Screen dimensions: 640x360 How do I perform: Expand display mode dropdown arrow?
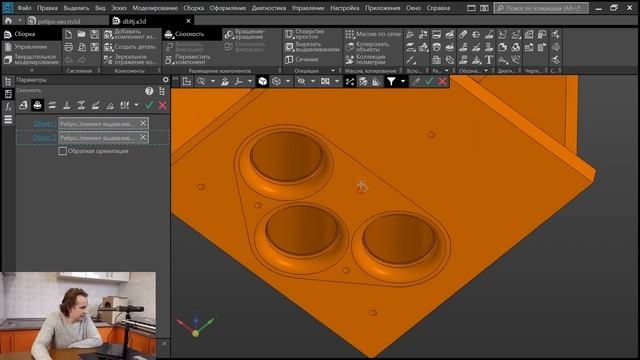coord(288,82)
